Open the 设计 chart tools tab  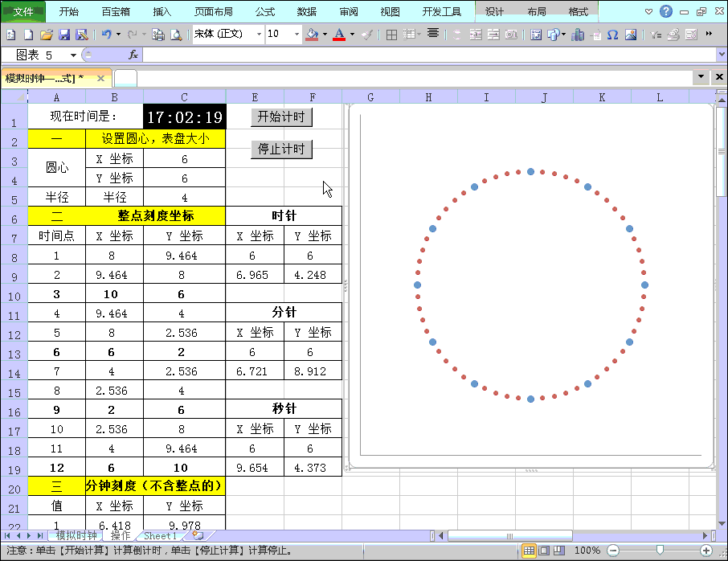(494, 11)
